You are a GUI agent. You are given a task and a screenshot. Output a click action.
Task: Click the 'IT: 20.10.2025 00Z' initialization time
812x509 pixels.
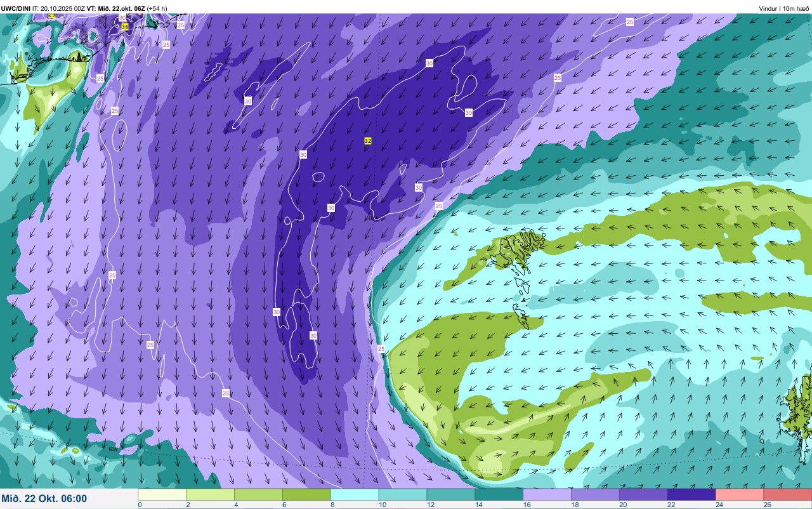click(x=59, y=8)
